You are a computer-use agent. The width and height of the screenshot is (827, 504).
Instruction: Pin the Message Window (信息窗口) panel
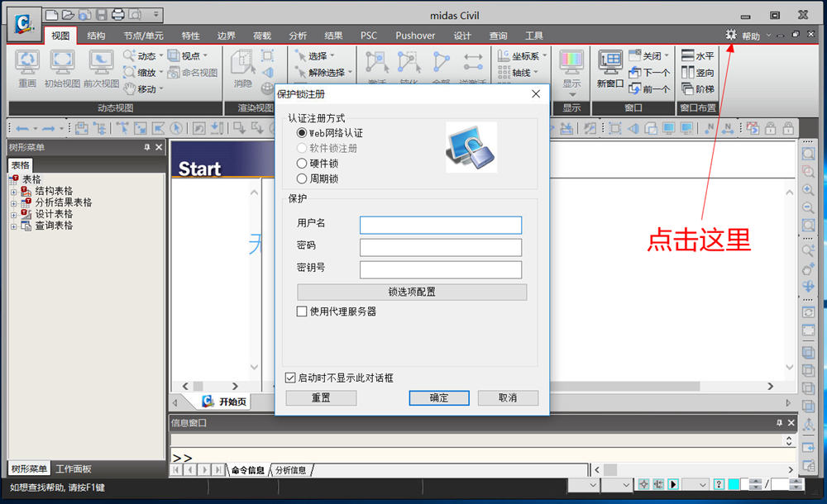pos(780,423)
